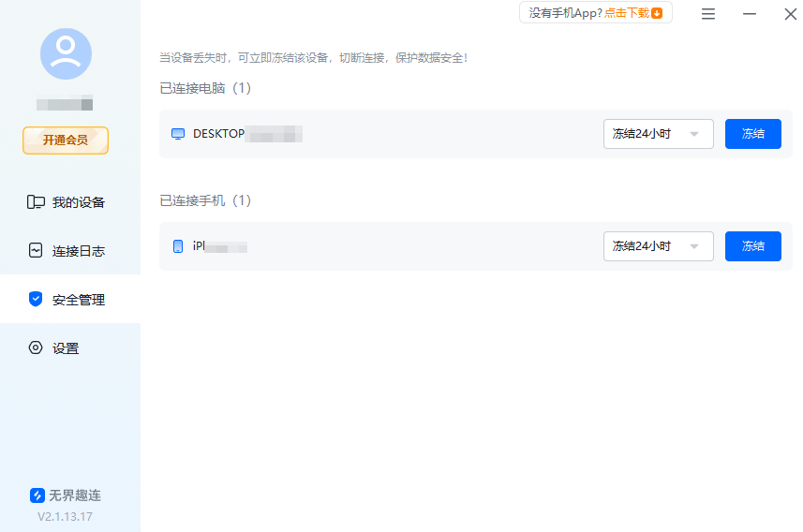This screenshot has width=803, height=532.
Task: Click the My Devices sidebar icon
Action: tap(36, 202)
